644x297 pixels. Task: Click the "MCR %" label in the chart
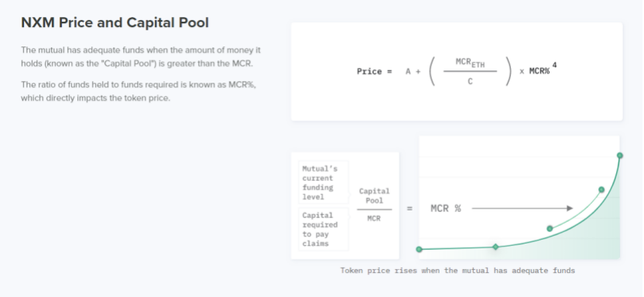pyautogui.click(x=446, y=208)
